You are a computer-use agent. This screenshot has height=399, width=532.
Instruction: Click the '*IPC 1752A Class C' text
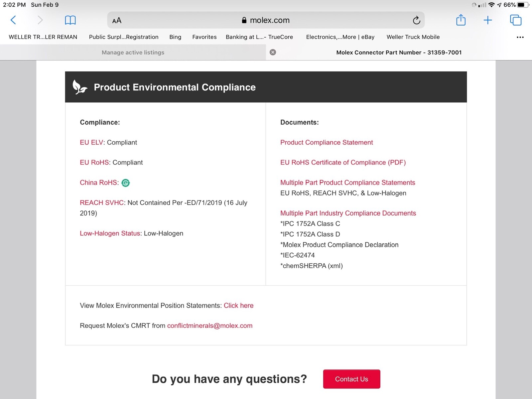[x=310, y=224]
